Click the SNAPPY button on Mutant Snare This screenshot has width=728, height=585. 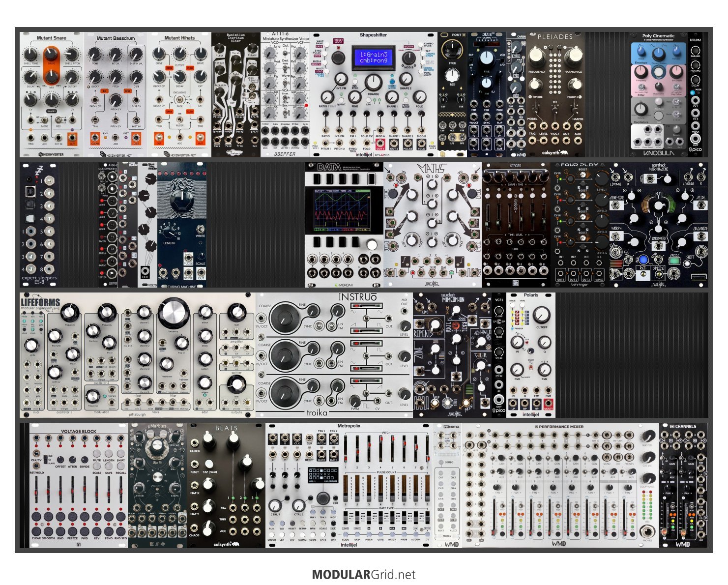coord(51,111)
